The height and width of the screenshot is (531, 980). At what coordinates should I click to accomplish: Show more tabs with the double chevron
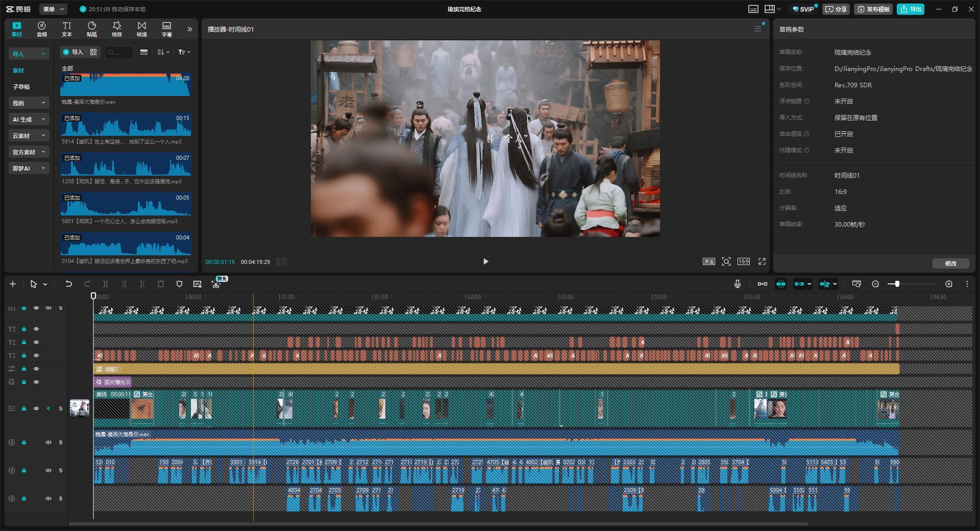pyautogui.click(x=190, y=29)
